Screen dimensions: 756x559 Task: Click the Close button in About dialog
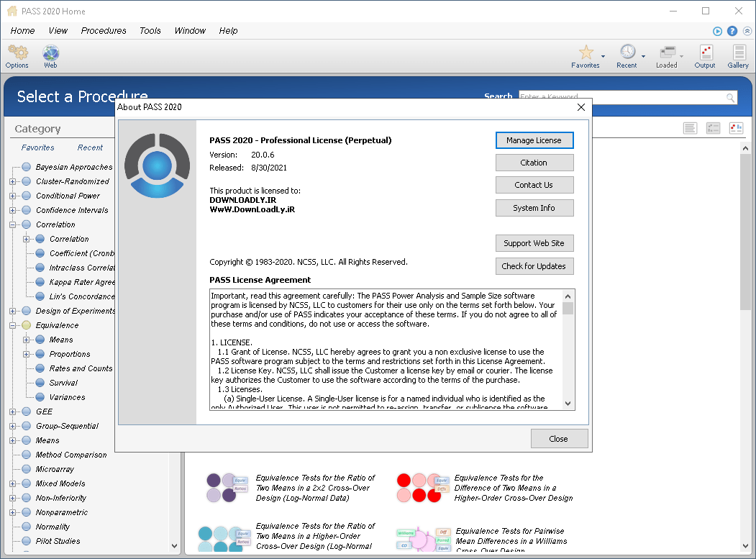pyautogui.click(x=559, y=439)
